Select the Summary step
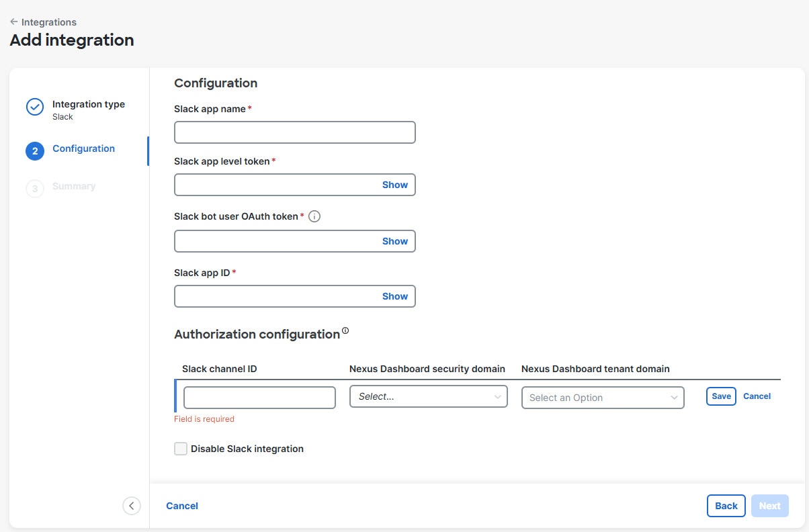Screen dimensions: 809x532 [74, 186]
